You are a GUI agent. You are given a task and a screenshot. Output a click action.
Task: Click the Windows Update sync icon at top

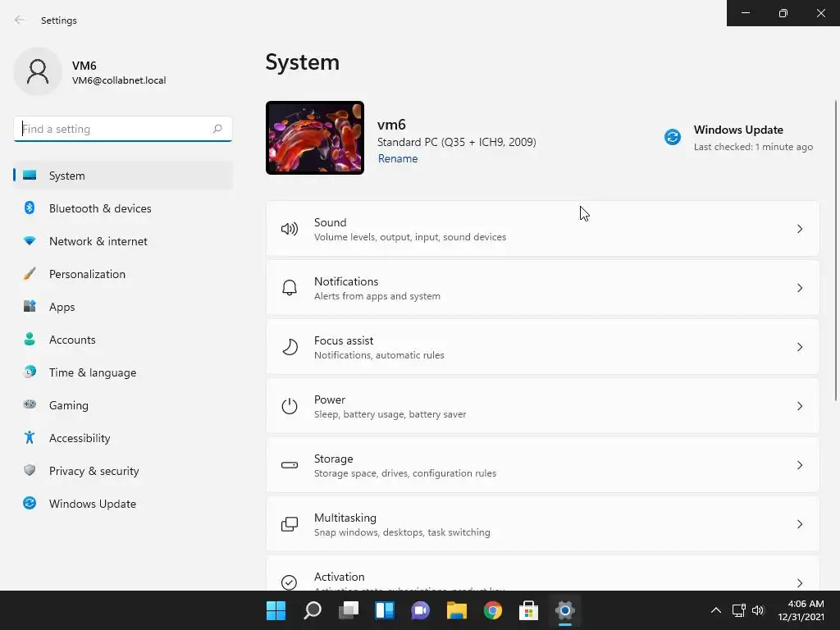pyautogui.click(x=673, y=137)
